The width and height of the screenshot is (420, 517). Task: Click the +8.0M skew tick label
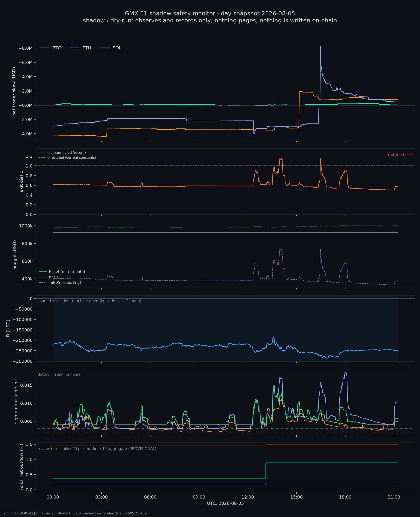25,48
